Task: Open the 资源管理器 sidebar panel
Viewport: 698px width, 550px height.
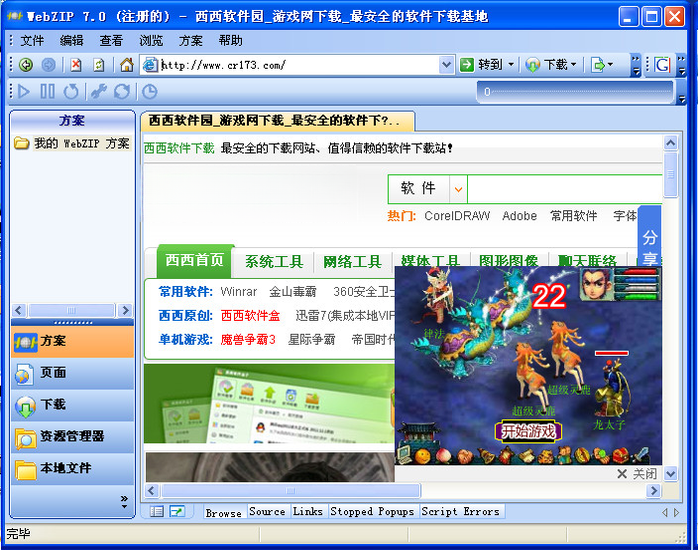Action: pos(73,437)
